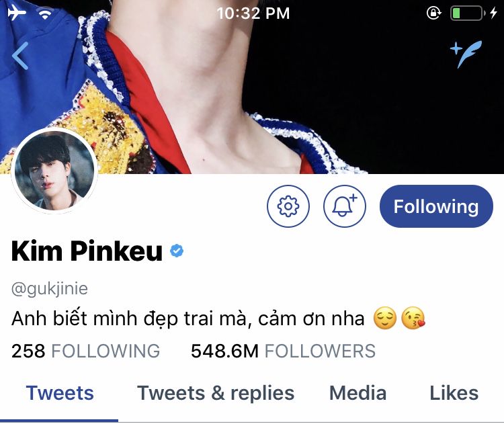The height and width of the screenshot is (424, 504).
Task: Open the Tweets & replies tab
Action: click(216, 393)
